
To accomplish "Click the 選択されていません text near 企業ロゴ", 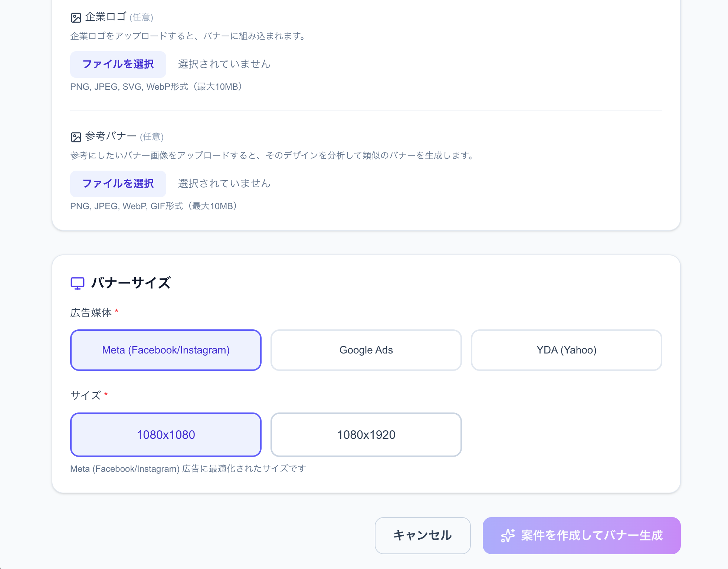I will (224, 64).
